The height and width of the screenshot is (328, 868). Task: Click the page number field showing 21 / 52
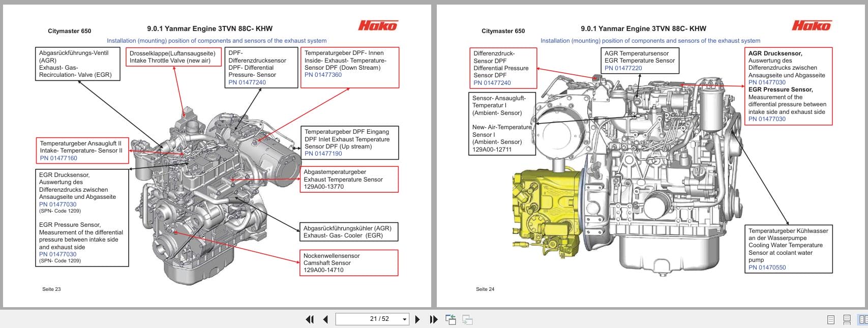click(373, 319)
